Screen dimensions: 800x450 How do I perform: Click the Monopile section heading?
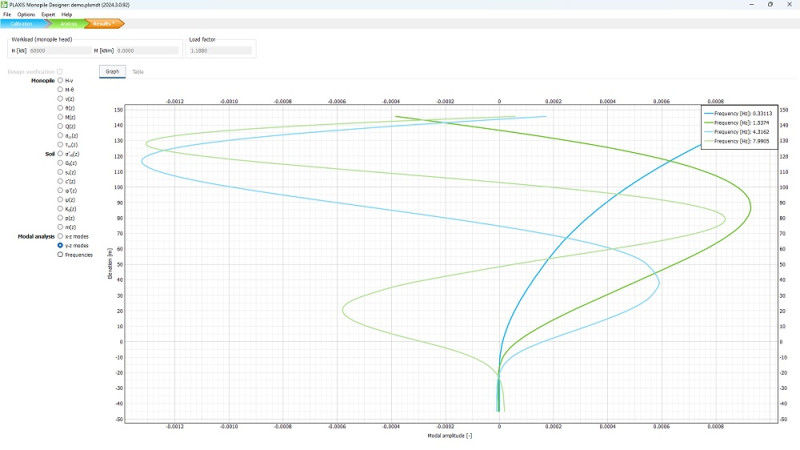[43, 81]
